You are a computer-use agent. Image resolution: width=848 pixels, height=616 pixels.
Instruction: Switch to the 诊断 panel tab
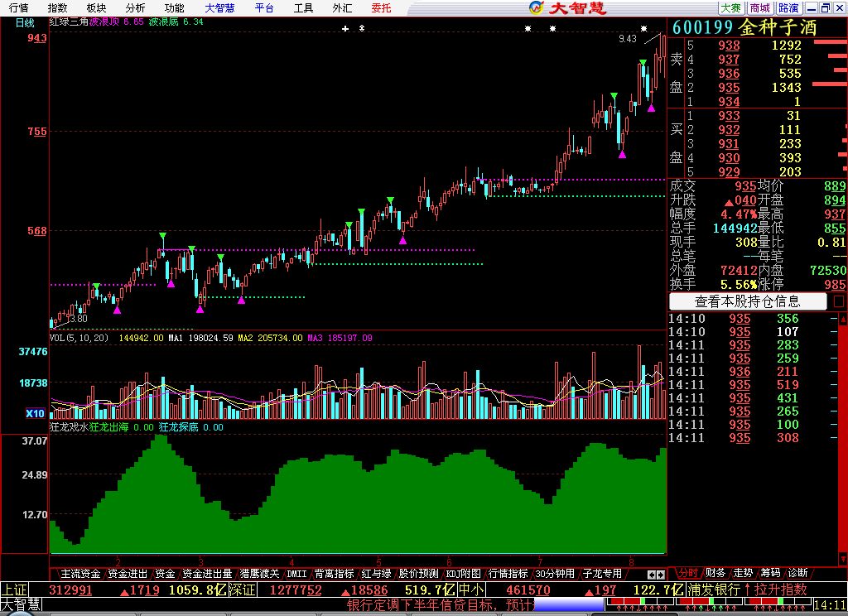click(x=797, y=573)
